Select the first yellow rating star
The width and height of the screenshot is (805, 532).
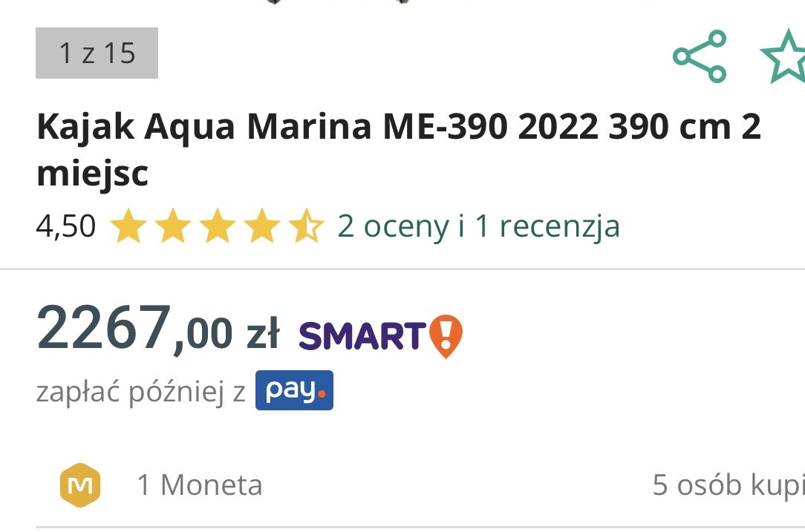point(128,226)
